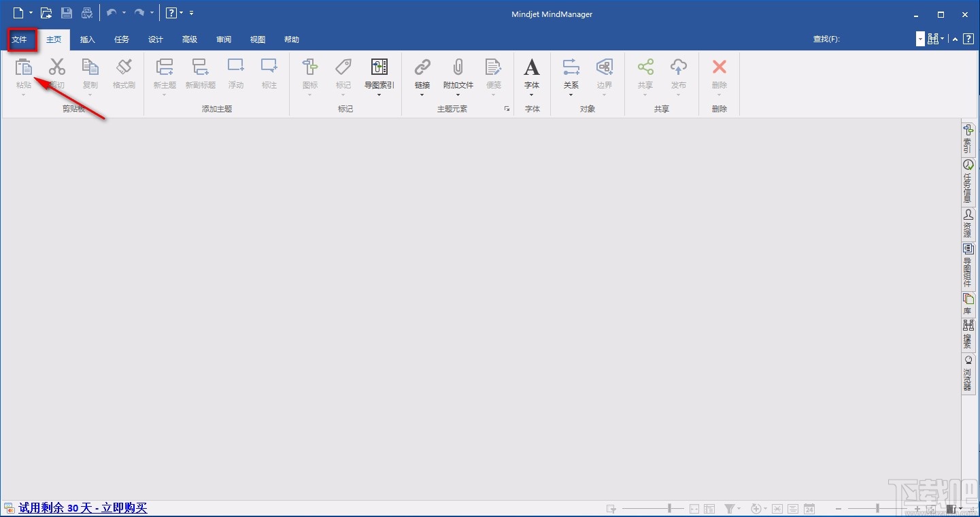
Task: Open dropdown arrow next to New document icon
Action: [31, 13]
